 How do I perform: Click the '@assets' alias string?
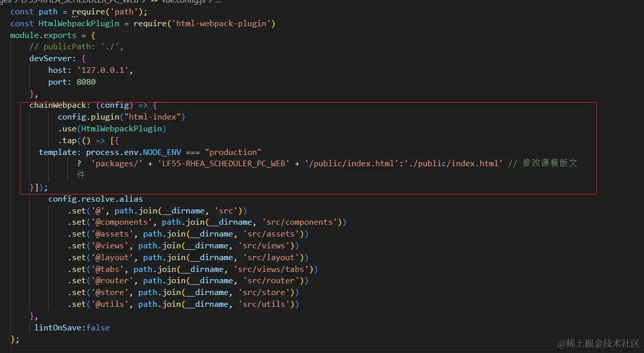(x=112, y=234)
